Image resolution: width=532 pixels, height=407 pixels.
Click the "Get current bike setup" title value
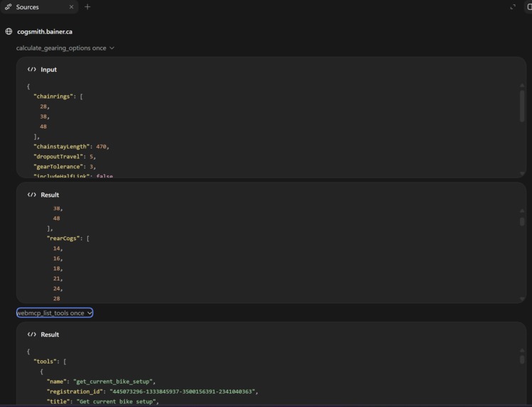[116, 401]
